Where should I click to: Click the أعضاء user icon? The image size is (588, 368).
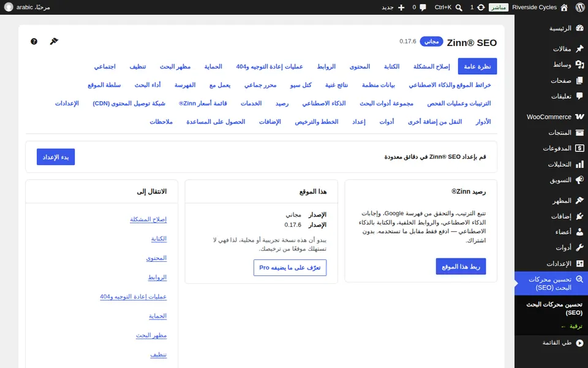pos(580,232)
